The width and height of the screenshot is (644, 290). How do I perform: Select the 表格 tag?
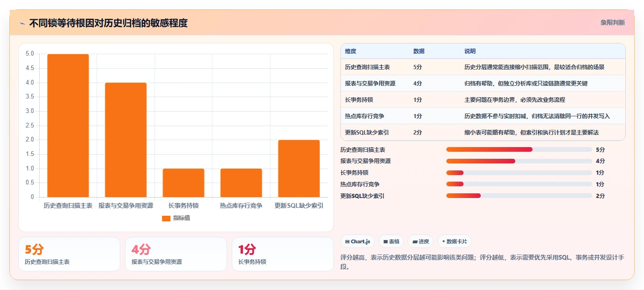point(391,241)
